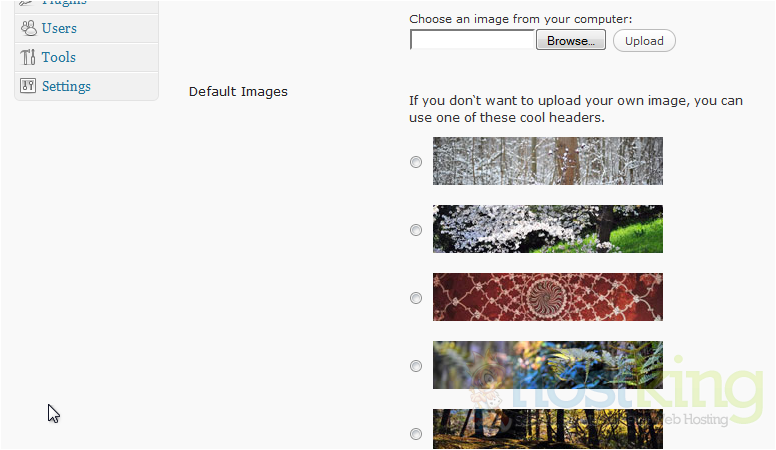Click the Upload button

point(644,41)
